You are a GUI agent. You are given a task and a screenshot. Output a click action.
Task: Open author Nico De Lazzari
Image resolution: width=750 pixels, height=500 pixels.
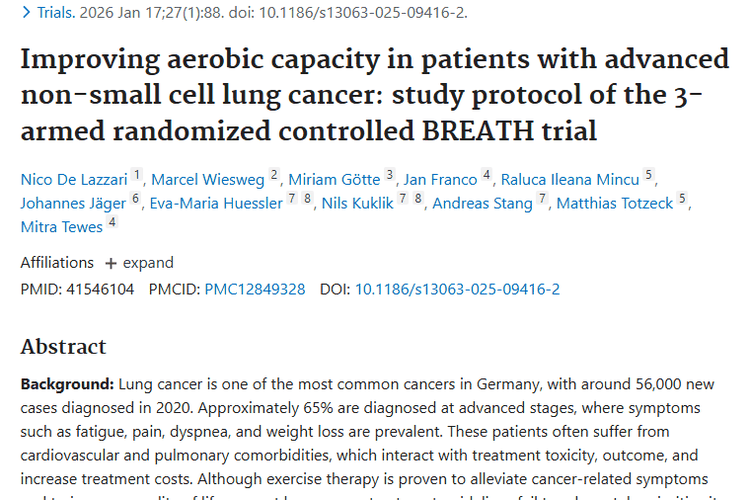(74, 180)
